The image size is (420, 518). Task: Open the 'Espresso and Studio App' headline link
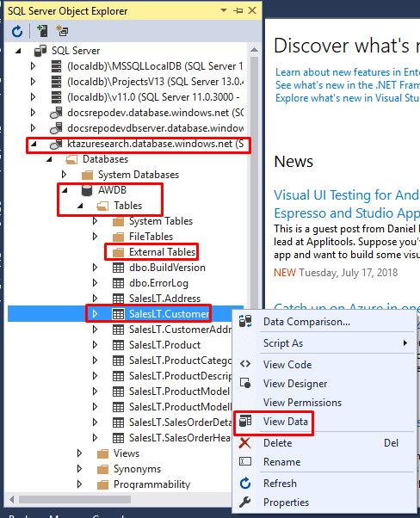tap(347, 213)
